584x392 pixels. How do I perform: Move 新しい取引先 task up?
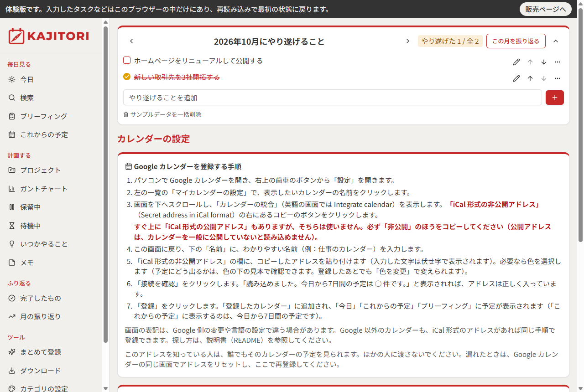tap(530, 78)
